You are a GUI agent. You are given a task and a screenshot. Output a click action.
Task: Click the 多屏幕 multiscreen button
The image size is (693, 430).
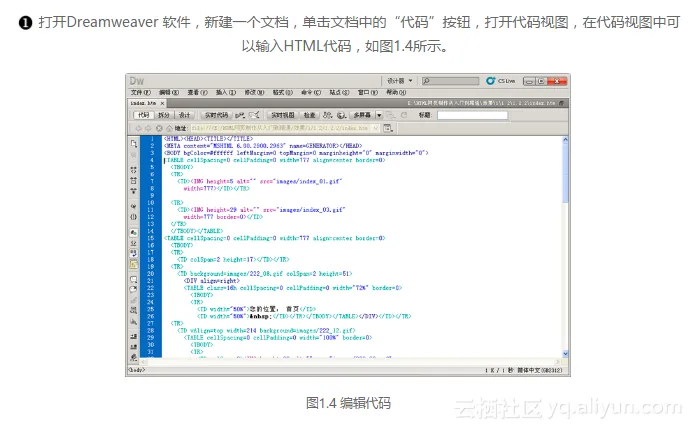point(362,115)
